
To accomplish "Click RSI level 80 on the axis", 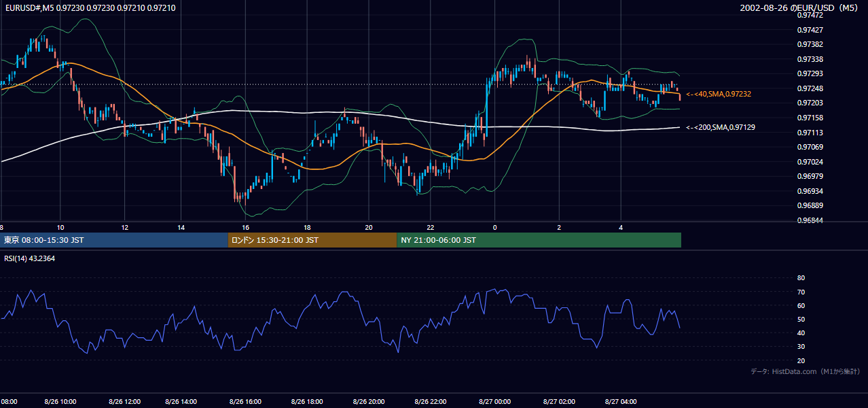I will point(801,278).
